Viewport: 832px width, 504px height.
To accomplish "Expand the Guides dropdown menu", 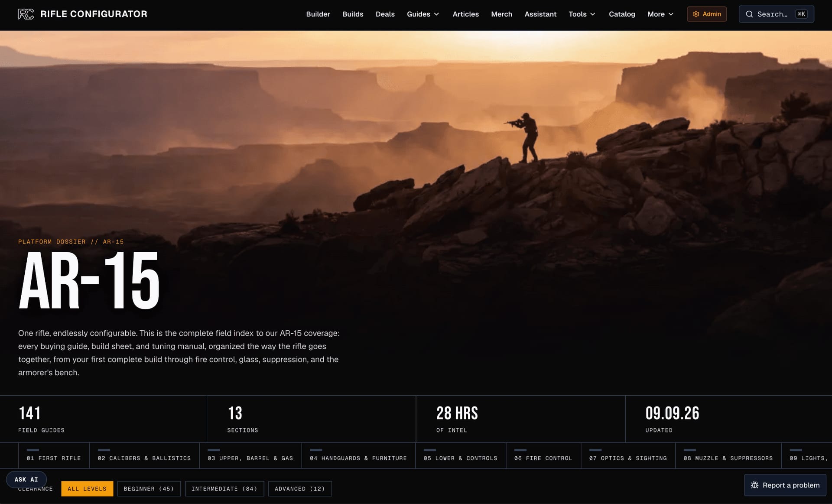I will tap(423, 14).
